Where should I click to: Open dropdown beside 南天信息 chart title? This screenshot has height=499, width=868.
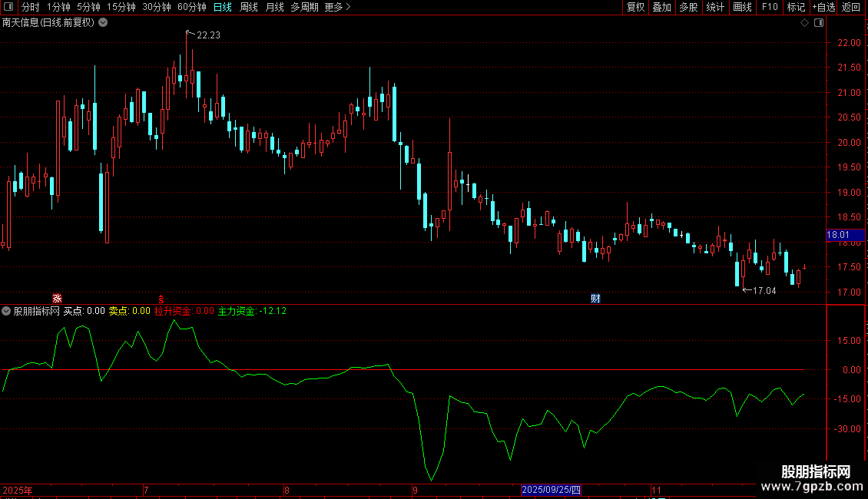[x=103, y=23]
